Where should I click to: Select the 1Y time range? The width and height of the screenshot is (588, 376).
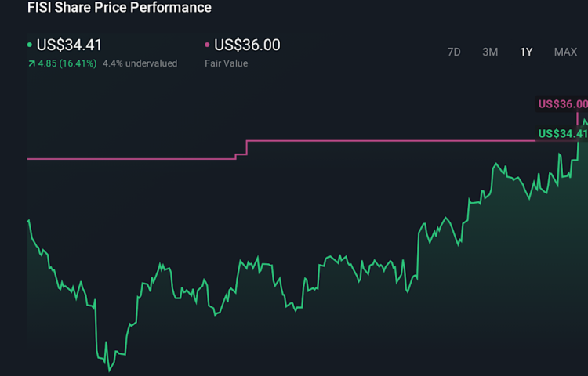(526, 52)
